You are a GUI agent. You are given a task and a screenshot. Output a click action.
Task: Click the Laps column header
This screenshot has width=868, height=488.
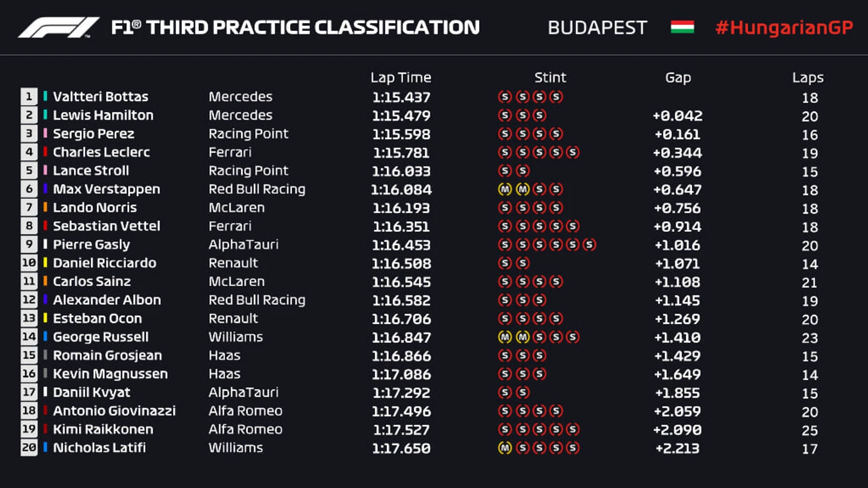(807, 77)
